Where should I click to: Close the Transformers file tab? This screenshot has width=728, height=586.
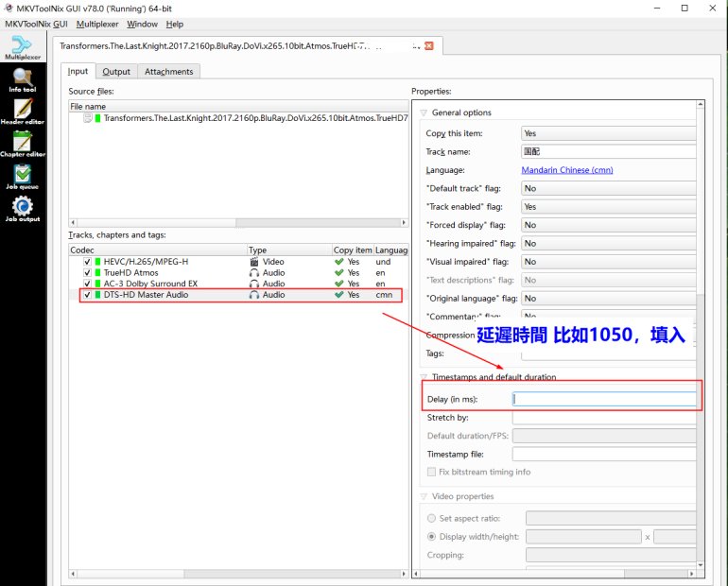pos(429,46)
